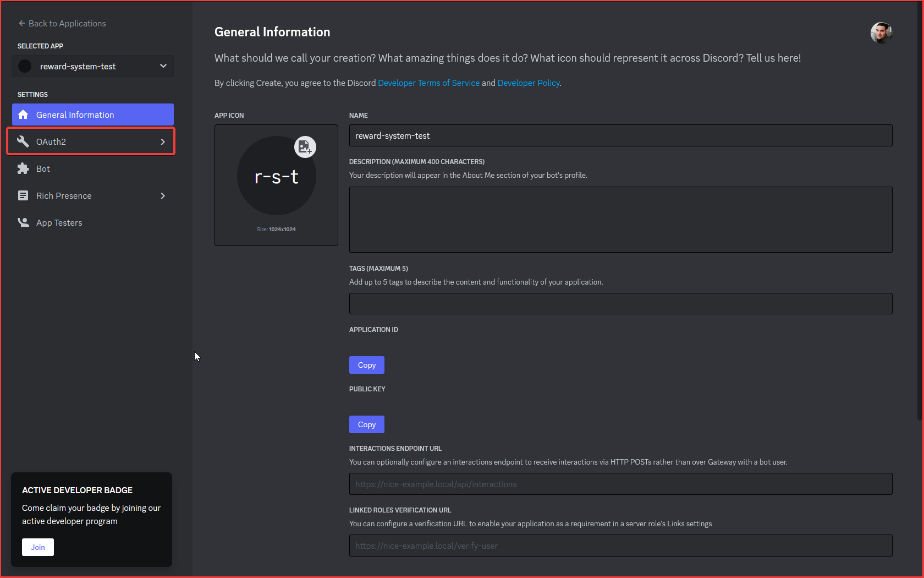924x578 pixels.
Task: Click the page vertical scrollbar
Action: (x=920, y=211)
